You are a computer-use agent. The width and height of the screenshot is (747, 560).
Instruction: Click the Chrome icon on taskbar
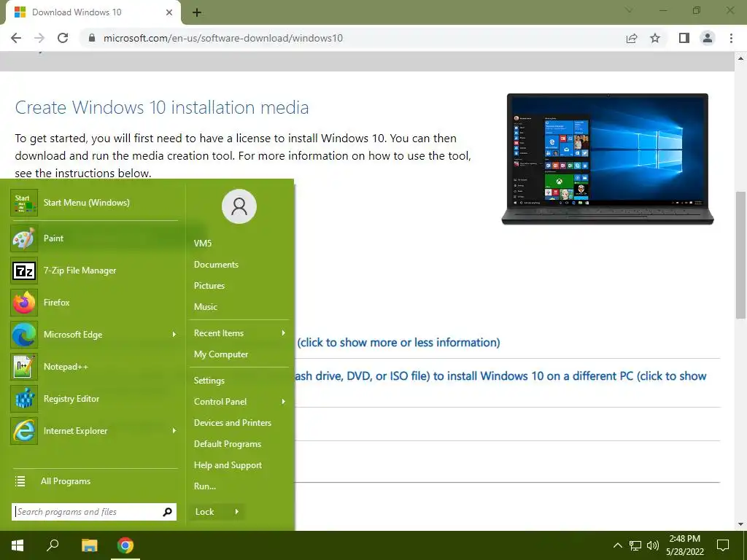125,545
